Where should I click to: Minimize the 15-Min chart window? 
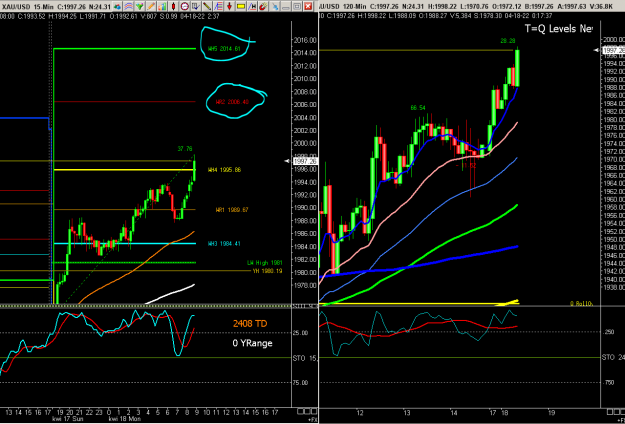pos(286,6)
